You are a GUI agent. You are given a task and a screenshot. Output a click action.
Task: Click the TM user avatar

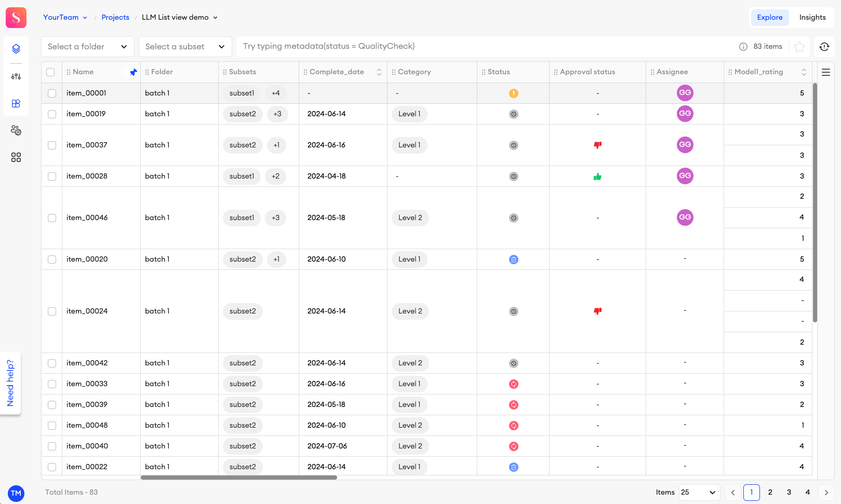[x=16, y=494]
